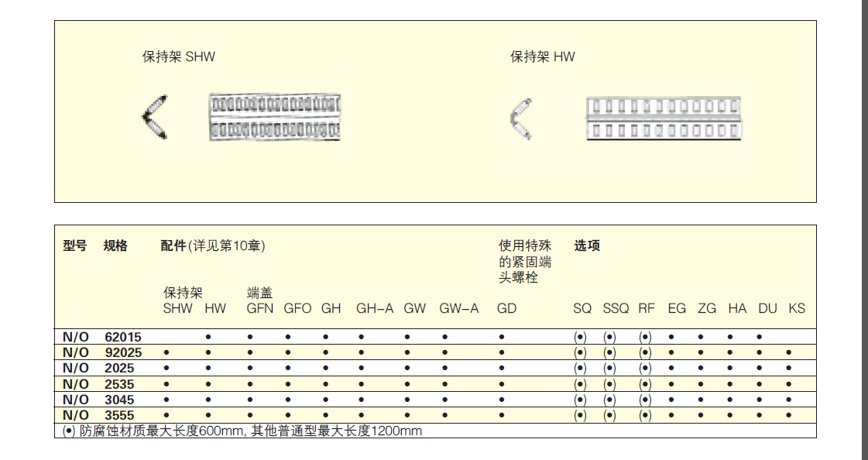The image size is (868, 460).
Task: Select size 92025 in the table
Action: tap(123, 352)
